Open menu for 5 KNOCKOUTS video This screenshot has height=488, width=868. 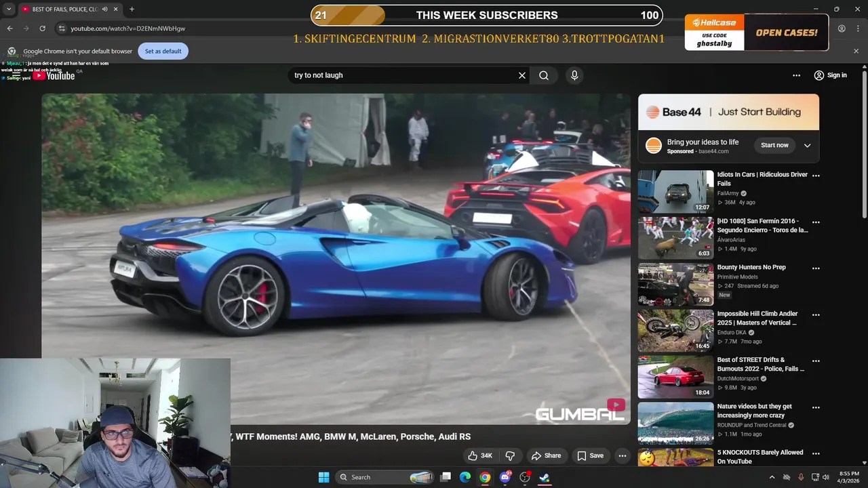[x=816, y=454]
